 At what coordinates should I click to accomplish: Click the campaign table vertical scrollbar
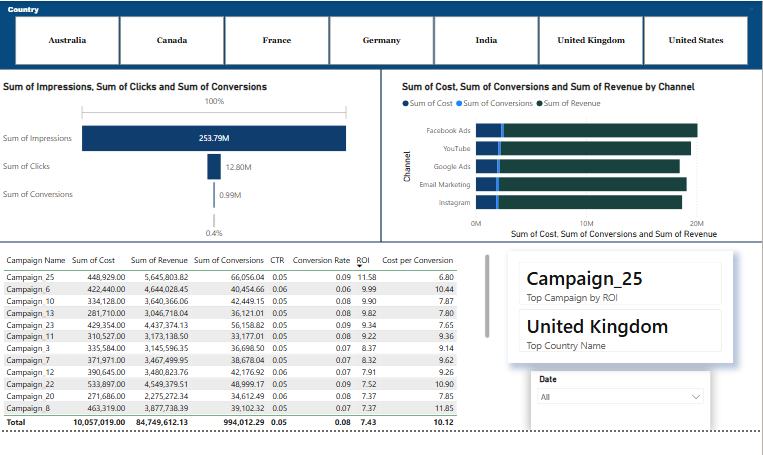[487, 296]
